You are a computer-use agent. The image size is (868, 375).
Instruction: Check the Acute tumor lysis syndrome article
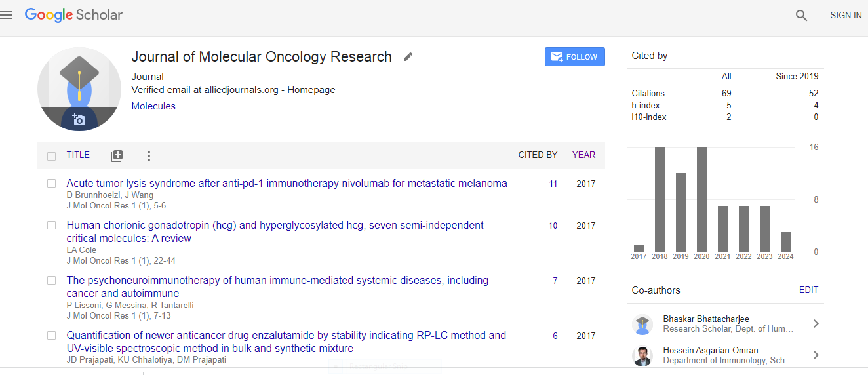pos(51,184)
